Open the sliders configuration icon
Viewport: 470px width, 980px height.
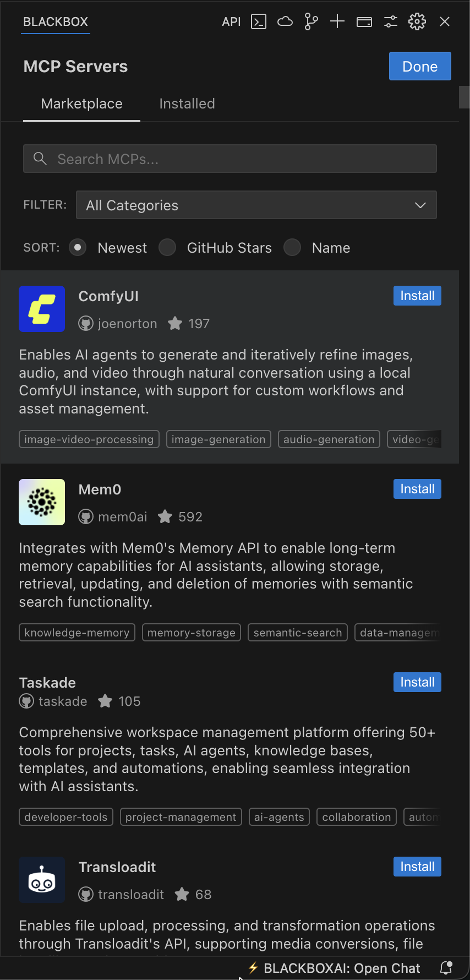pos(391,21)
